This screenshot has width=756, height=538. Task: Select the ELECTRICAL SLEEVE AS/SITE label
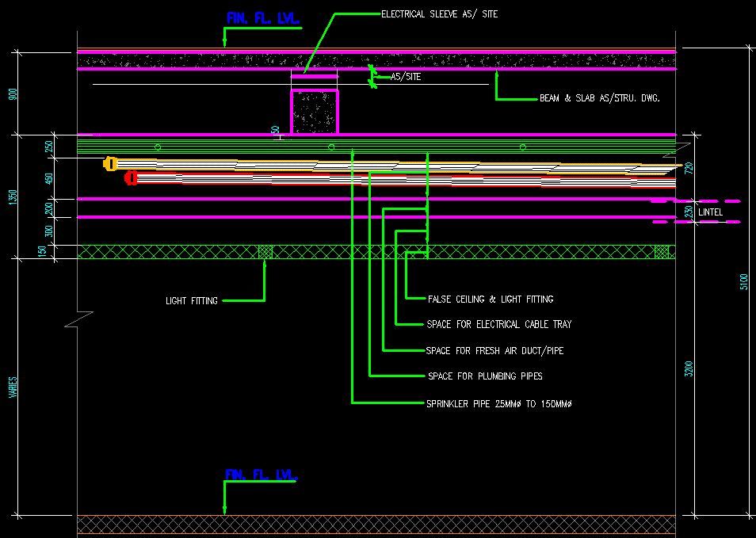coord(439,13)
